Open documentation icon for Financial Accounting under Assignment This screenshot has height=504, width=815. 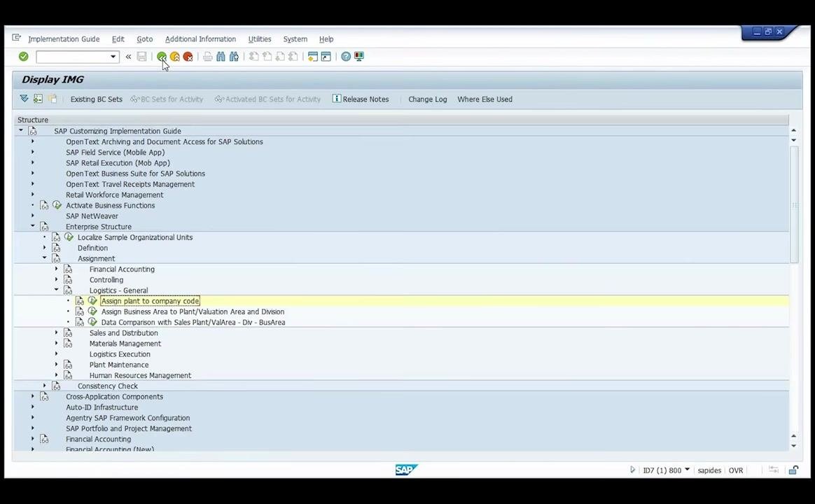[68, 269]
